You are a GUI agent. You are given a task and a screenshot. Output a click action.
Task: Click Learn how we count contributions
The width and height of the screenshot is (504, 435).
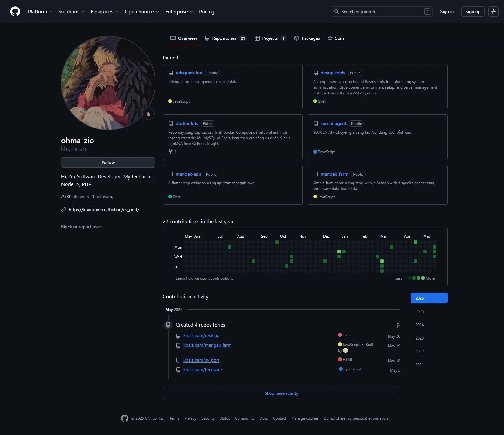(x=204, y=278)
